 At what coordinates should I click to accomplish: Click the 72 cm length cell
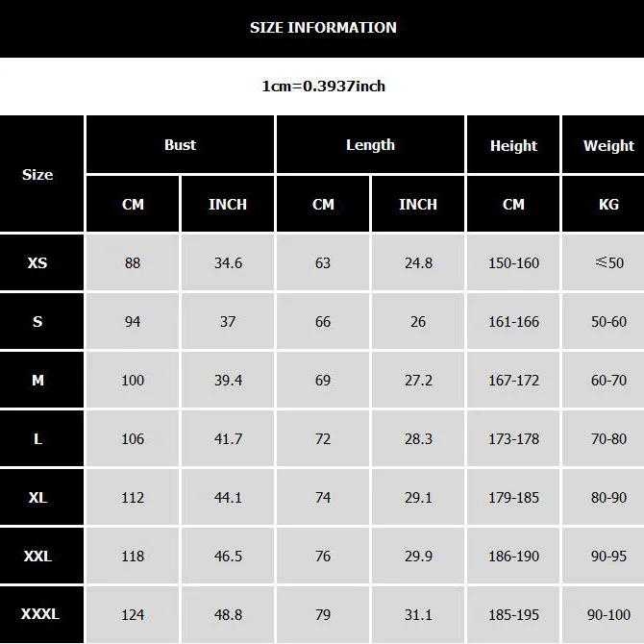click(323, 438)
